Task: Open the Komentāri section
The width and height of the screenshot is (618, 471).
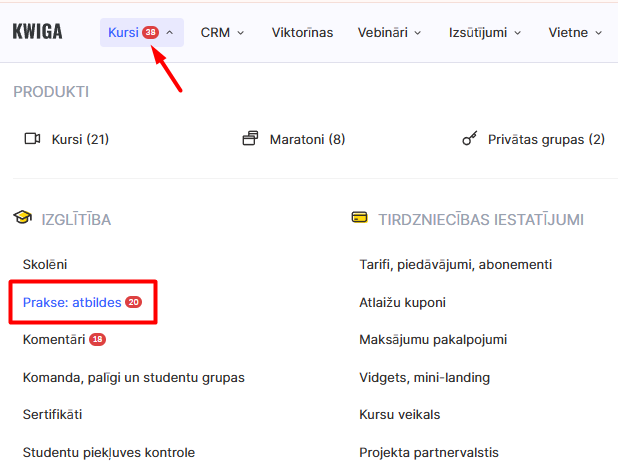Action: point(54,339)
